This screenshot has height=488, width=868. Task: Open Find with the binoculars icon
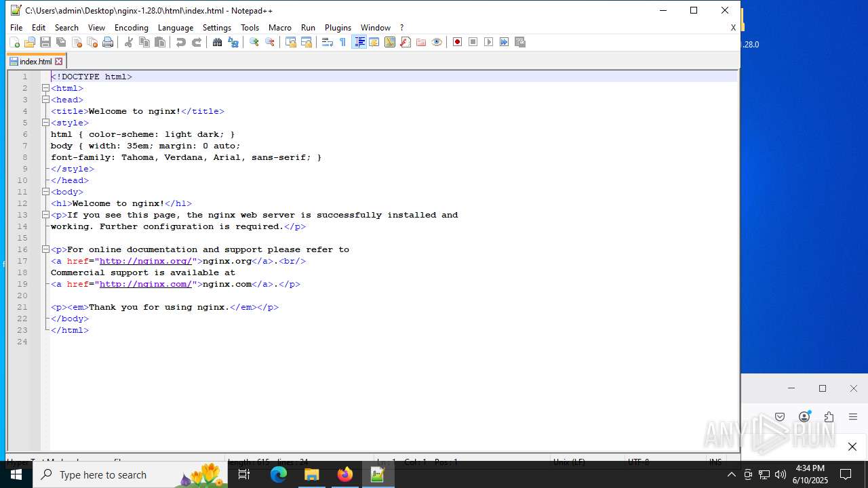[217, 42]
